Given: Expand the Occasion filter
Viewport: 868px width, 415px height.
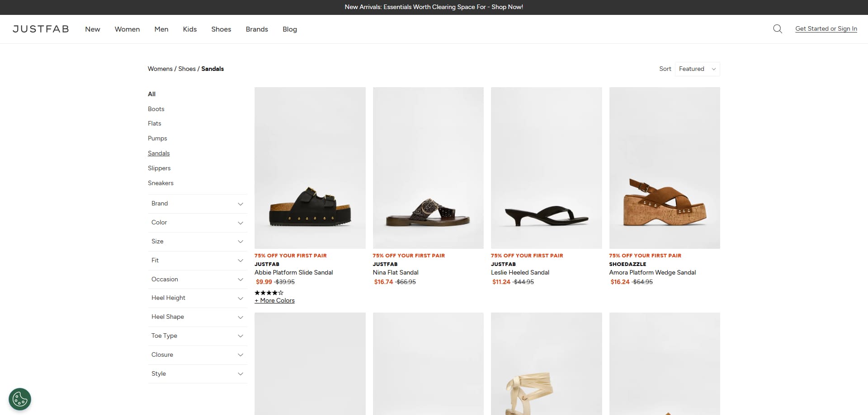Looking at the screenshot, I should (198, 280).
